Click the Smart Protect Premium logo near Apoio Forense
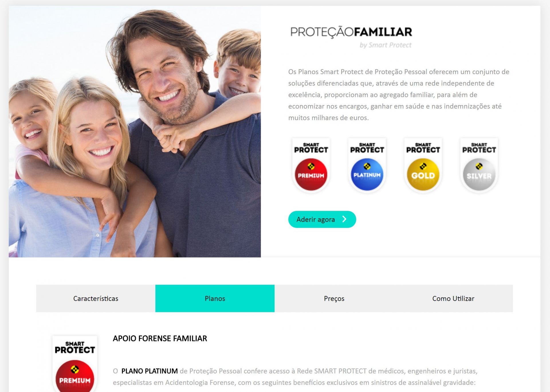The image size is (550, 392). pos(75,363)
